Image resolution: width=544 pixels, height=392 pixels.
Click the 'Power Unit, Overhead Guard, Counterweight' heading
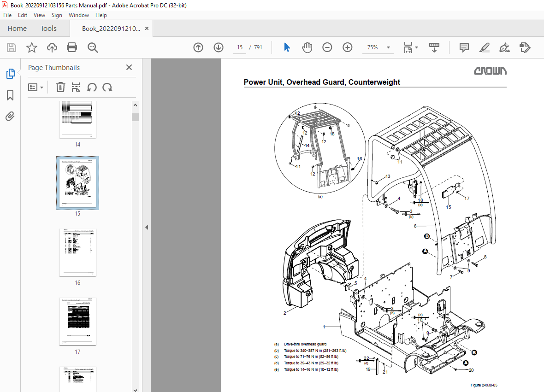pyautogui.click(x=322, y=82)
